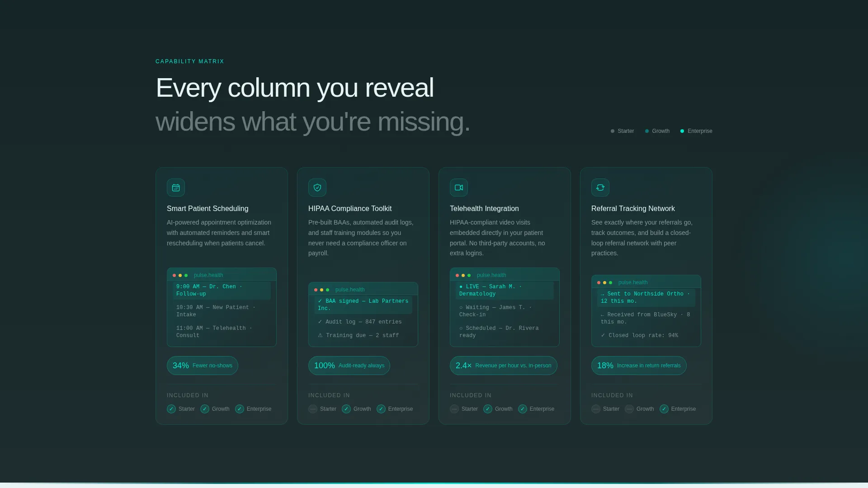
Task: Open HIPAA Compliance Toolkit card title
Action: point(350,208)
